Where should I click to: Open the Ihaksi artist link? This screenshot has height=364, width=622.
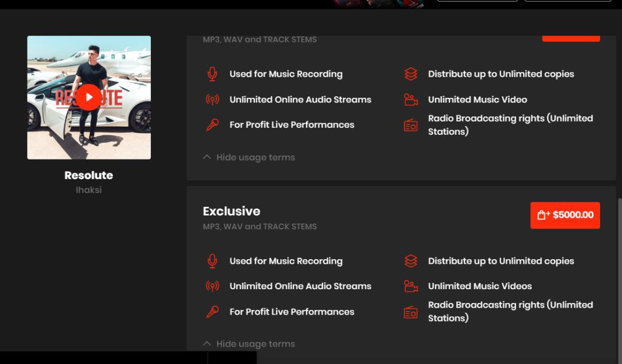[89, 189]
